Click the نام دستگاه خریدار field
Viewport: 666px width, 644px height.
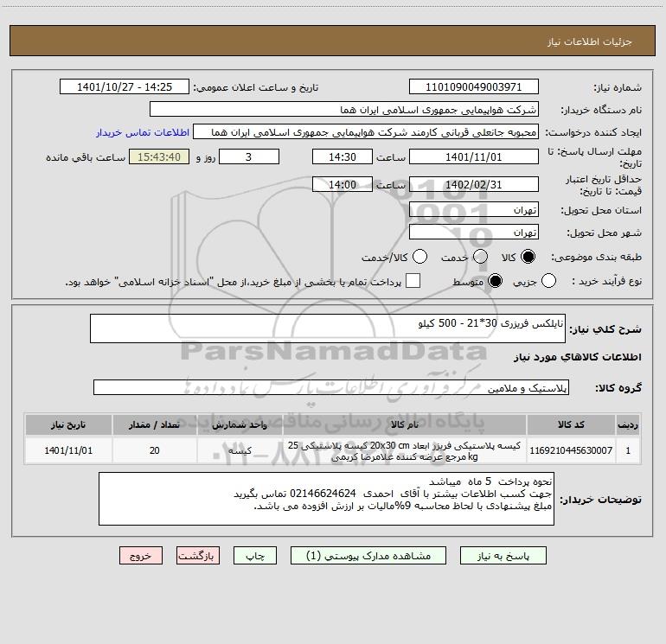coord(344,109)
